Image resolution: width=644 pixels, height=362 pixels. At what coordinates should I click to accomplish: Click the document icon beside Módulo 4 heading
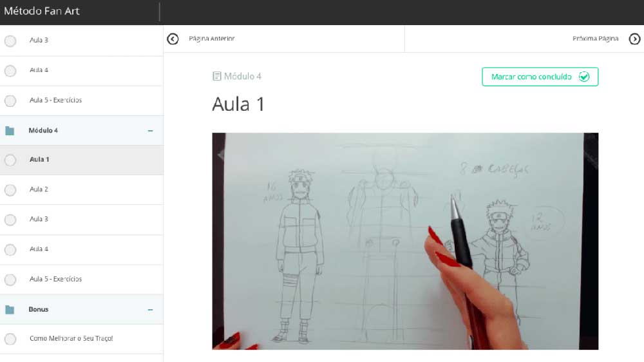pos(216,76)
